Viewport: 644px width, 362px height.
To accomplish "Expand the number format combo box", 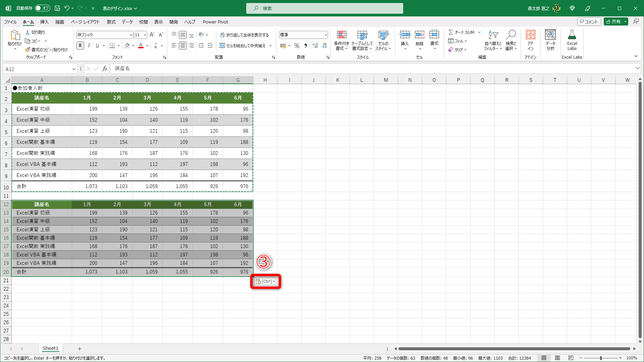I will point(325,35).
